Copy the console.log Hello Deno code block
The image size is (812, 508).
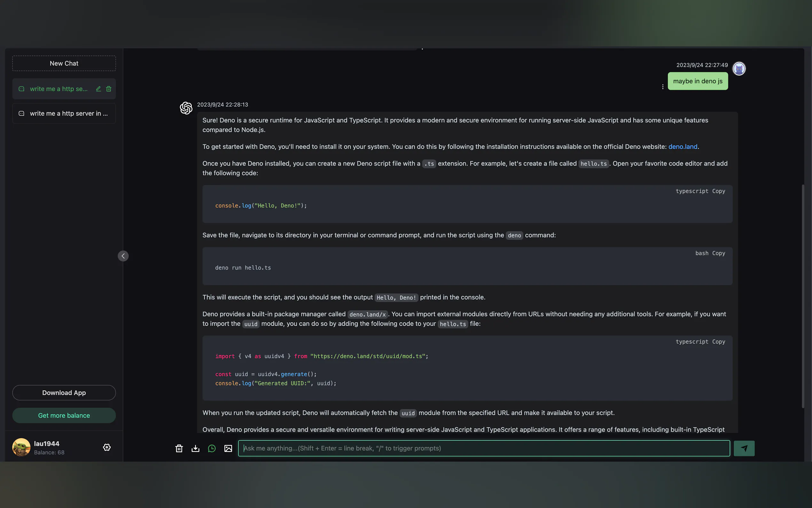(718, 191)
